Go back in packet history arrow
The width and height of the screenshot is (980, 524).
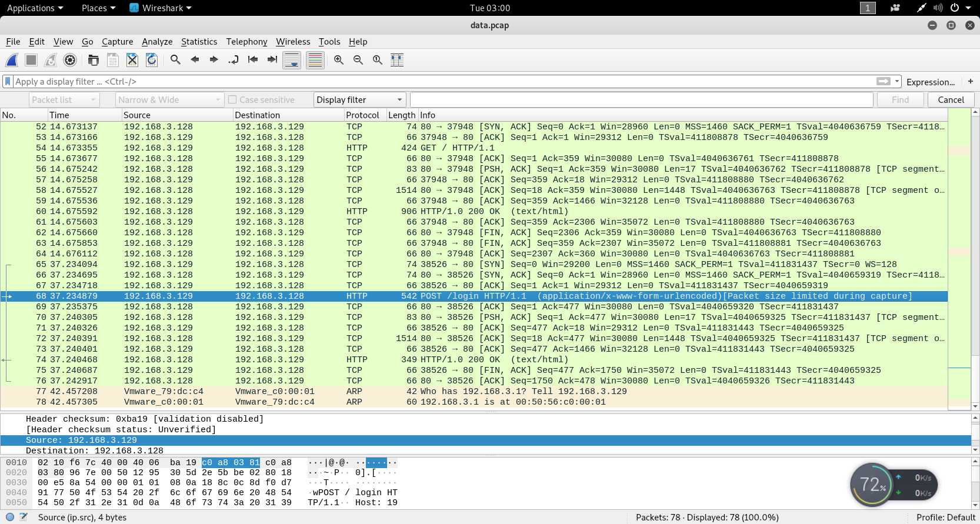[195, 60]
